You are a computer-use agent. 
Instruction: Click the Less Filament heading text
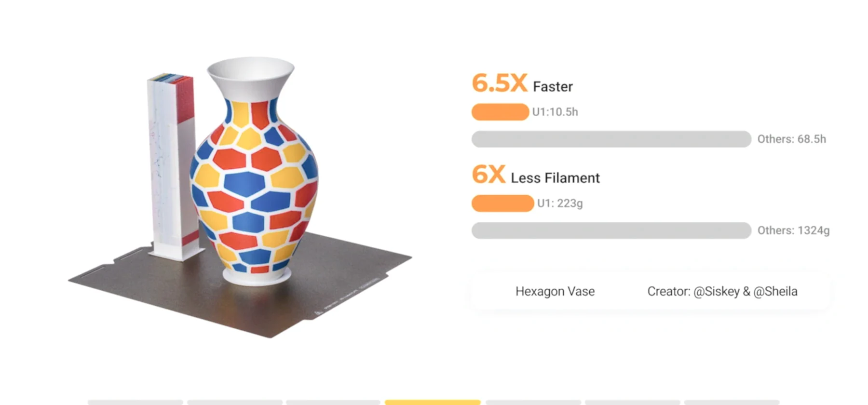[555, 178]
